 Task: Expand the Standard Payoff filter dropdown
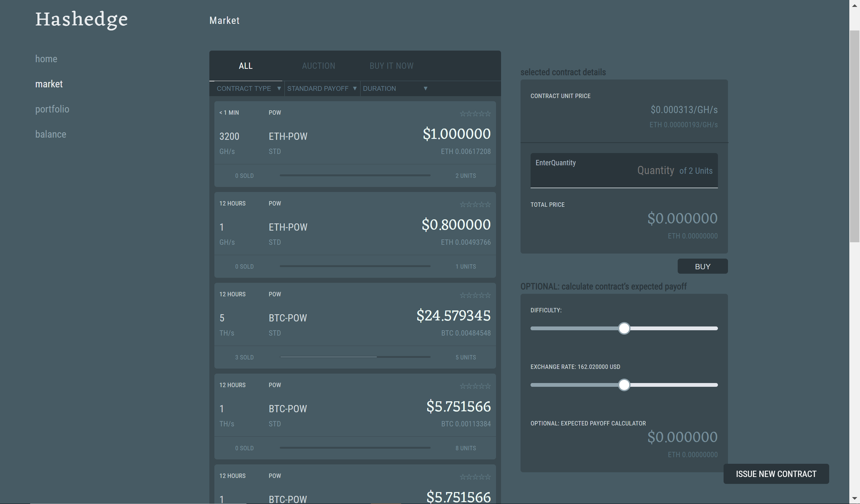pyautogui.click(x=322, y=88)
